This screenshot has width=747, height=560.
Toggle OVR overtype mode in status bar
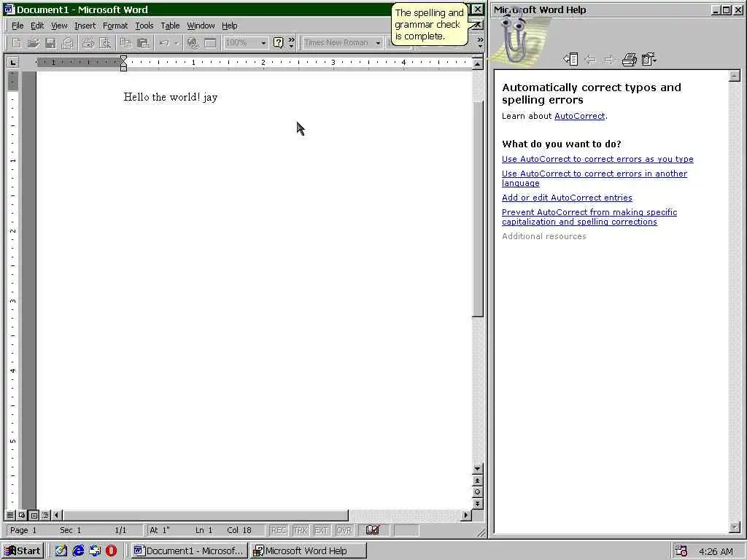[x=344, y=530]
